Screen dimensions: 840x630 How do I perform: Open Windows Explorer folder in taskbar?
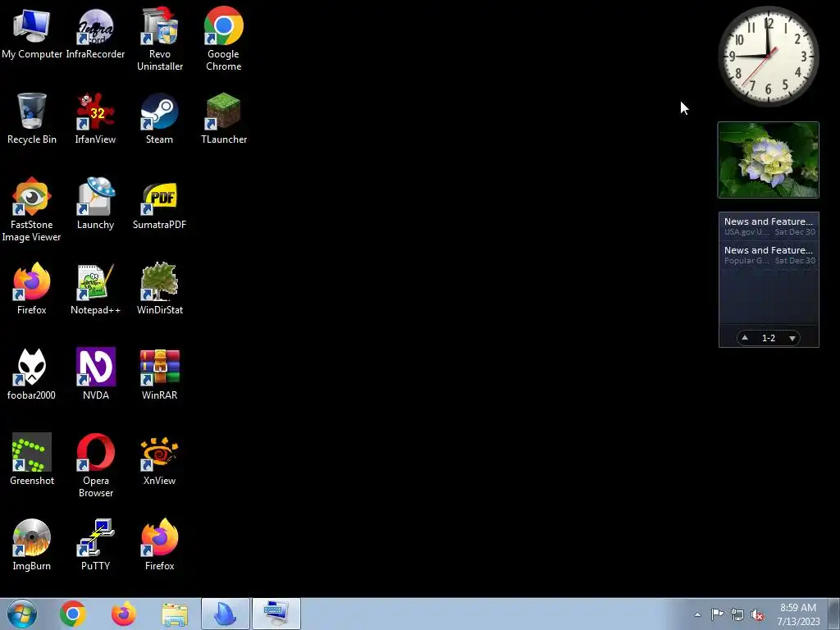click(x=175, y=614)
